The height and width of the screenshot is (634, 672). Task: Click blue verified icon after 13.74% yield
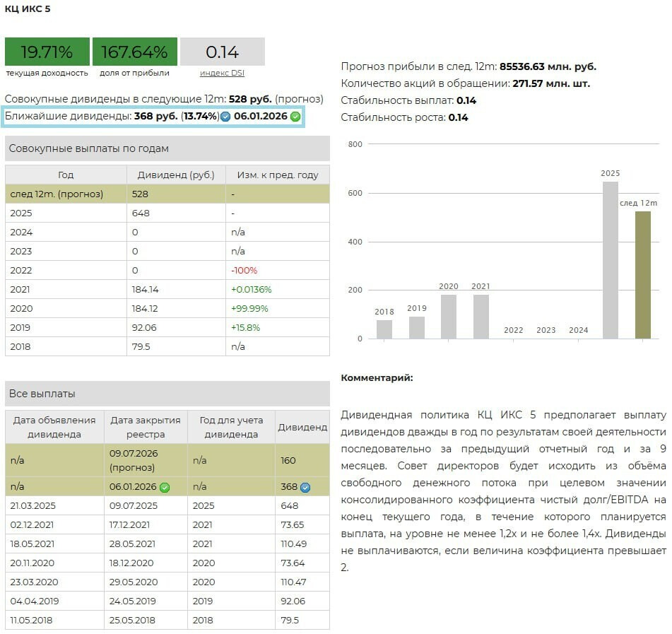225,117
